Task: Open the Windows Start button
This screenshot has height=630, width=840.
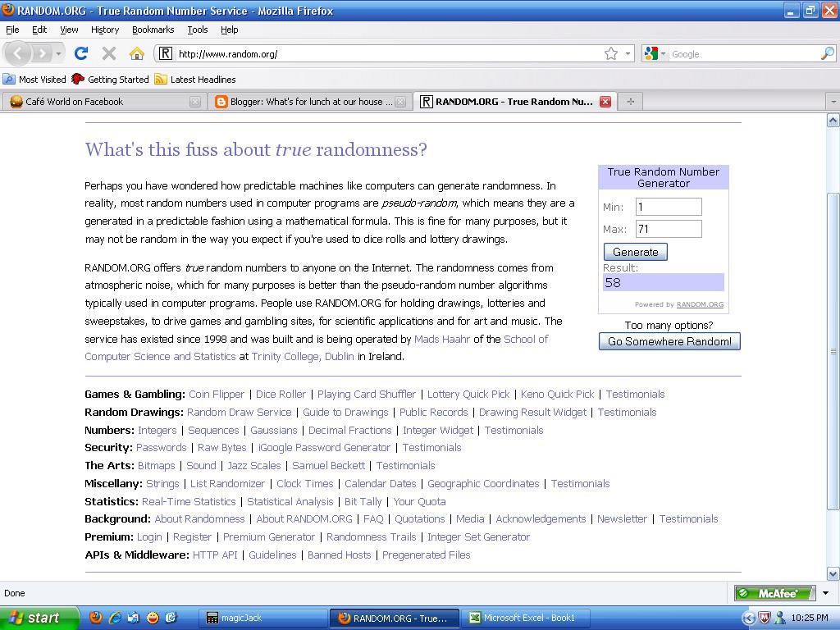Action: click(39, 618)
